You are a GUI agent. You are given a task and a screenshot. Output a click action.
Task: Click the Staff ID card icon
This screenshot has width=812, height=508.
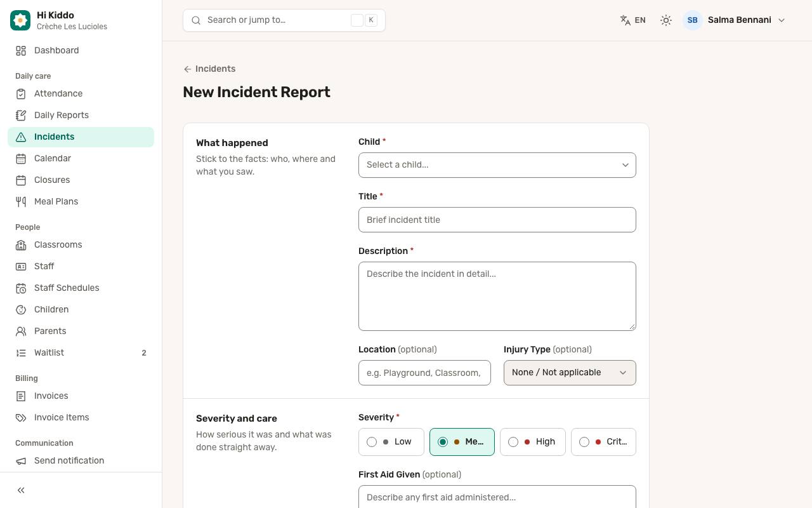[21, 266]
